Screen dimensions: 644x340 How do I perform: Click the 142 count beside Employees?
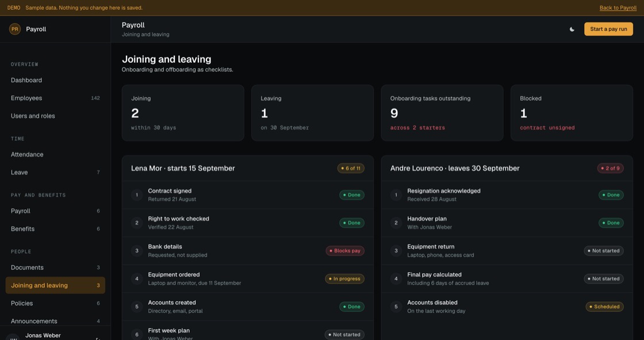95,98
